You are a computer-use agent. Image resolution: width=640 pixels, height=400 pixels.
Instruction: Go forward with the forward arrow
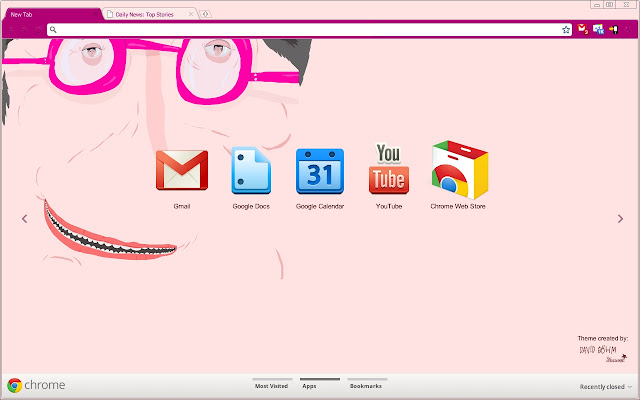point(25,29)
